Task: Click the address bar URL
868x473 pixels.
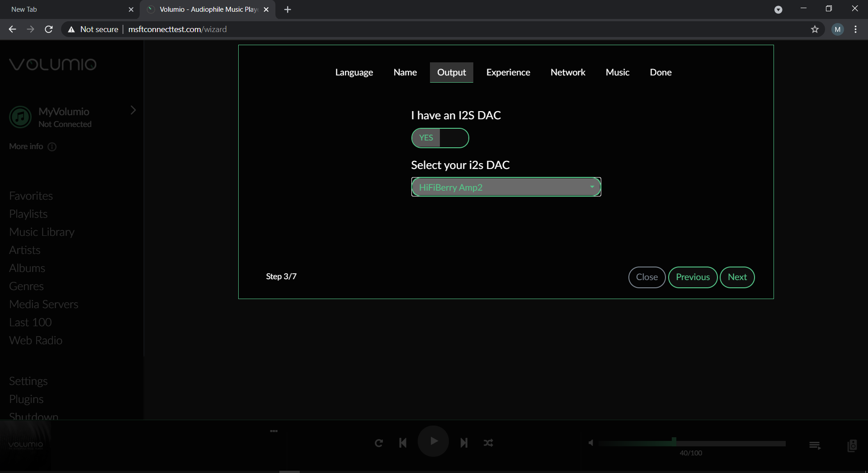Action: pos(177,29)
